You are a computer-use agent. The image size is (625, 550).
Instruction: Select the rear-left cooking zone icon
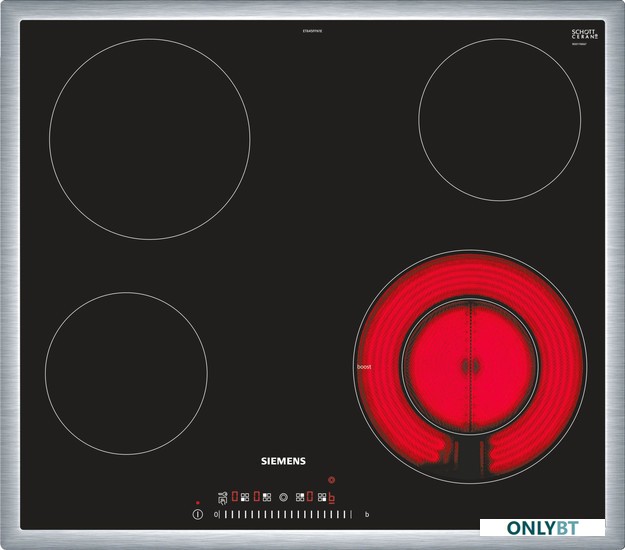[x=267, y=497]
